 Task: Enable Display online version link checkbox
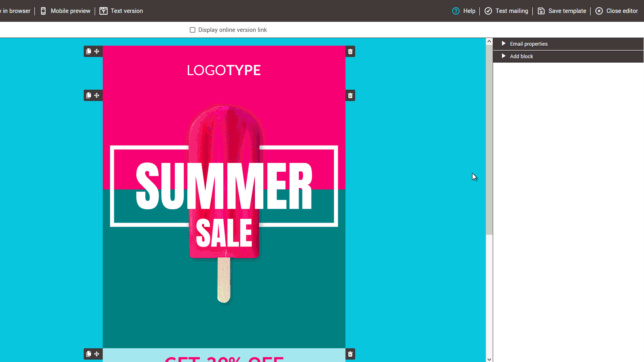click(x=193, y=30)
